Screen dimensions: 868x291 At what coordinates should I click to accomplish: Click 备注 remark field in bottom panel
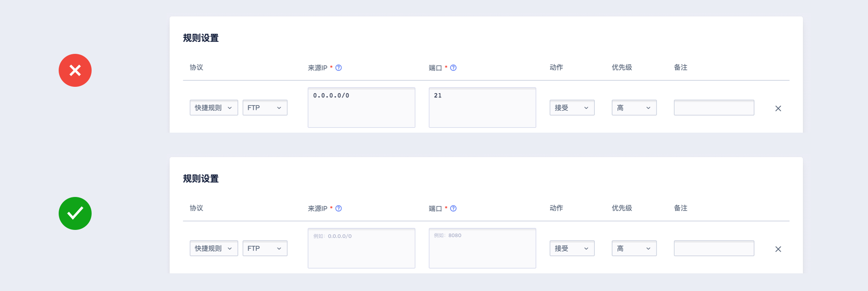[714, 248]
